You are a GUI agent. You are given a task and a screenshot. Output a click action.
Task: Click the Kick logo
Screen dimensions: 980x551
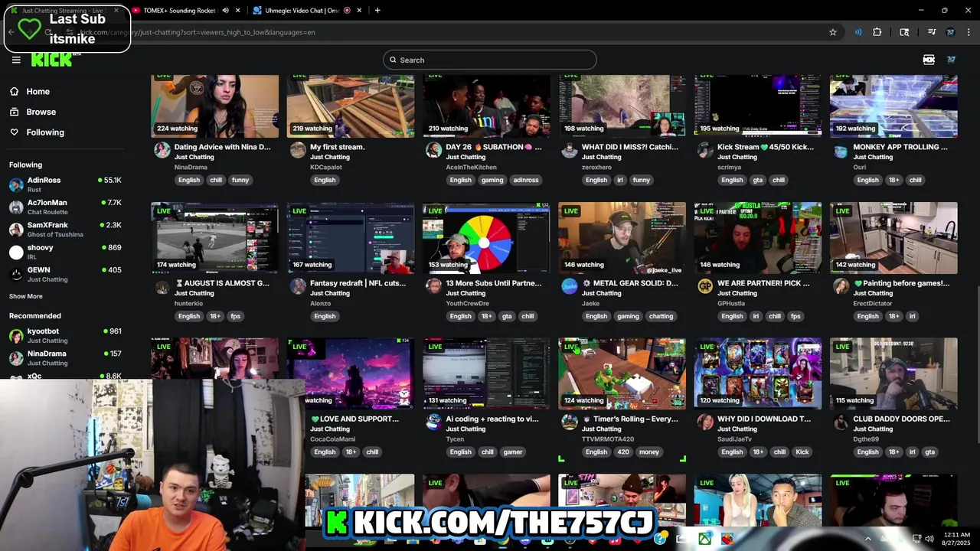click(52, 60)
